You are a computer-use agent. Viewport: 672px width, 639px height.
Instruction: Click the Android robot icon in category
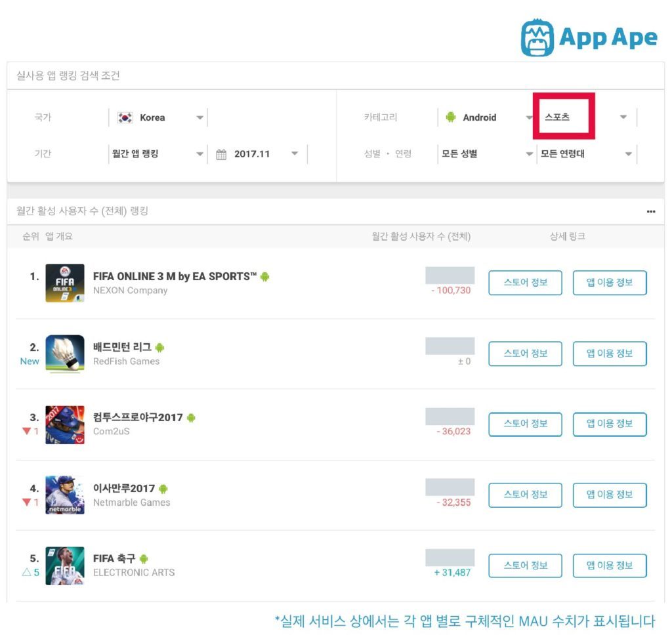[x=450, y=117]
